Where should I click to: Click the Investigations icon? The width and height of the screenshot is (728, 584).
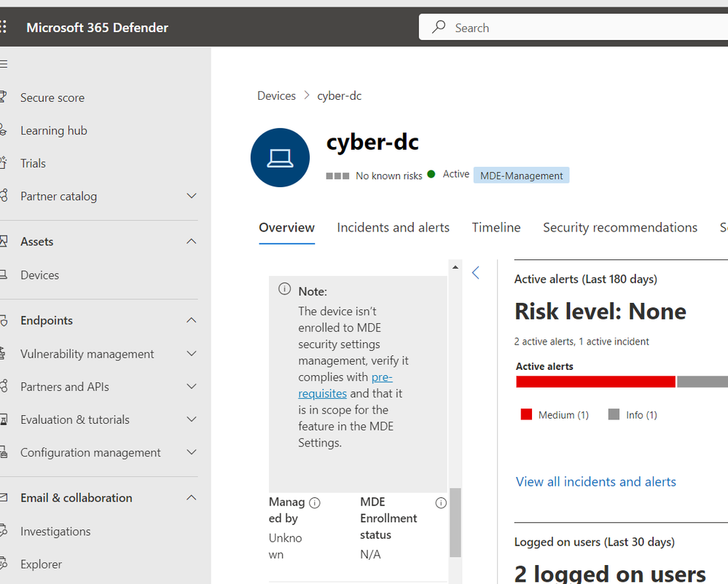tap(3, 531)
